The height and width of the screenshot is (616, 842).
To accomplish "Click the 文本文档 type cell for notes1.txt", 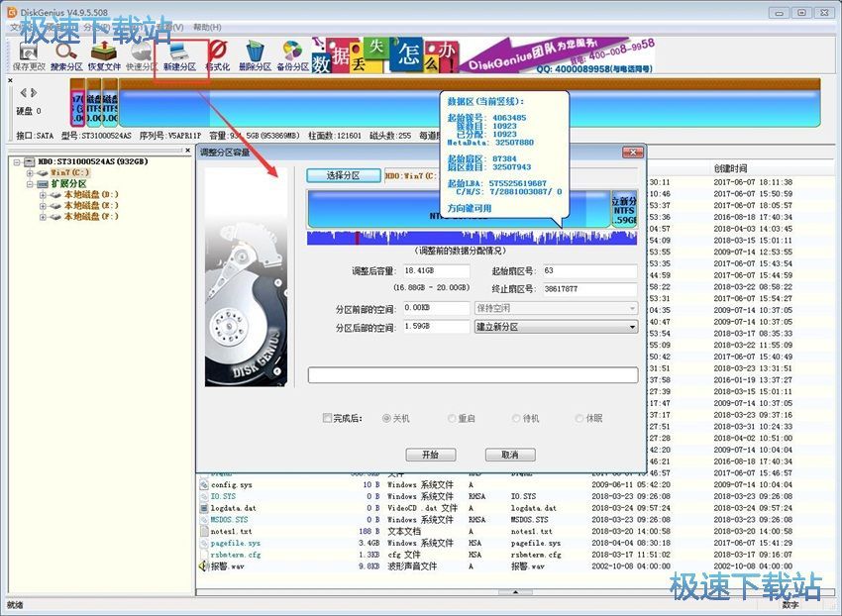I will [x=404, y=531].
